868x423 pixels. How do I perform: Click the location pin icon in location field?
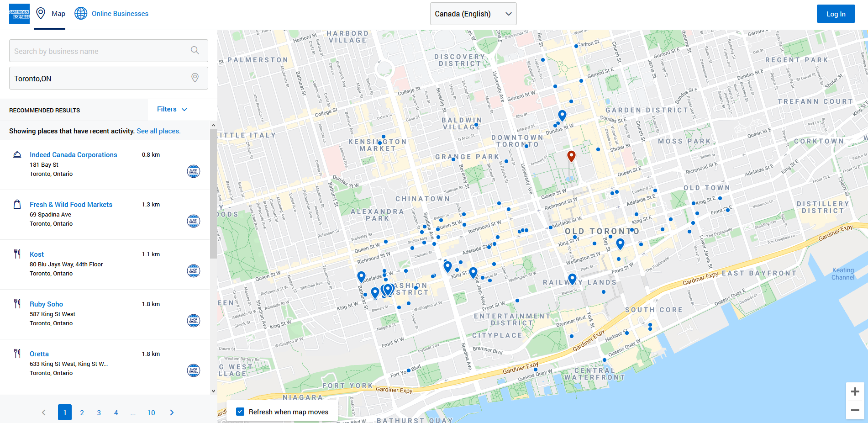[195, 78]
